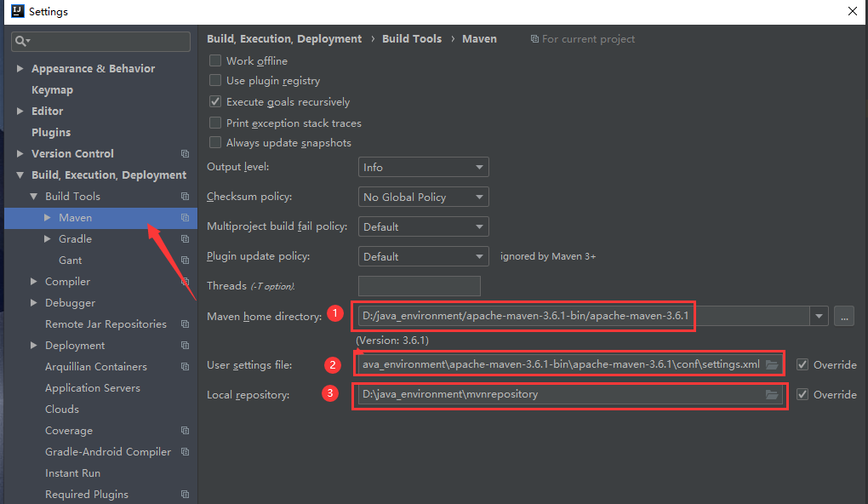868x504 pixels.
Task: Open Multiproject build fail policy dropdown
Action: [424, 226]
